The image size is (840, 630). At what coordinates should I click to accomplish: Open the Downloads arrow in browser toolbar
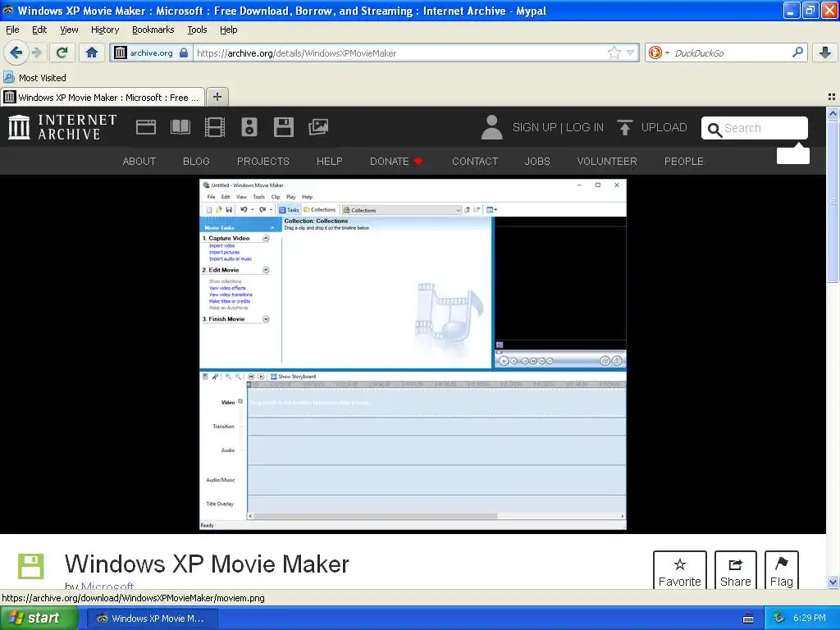tap(825, 52)
